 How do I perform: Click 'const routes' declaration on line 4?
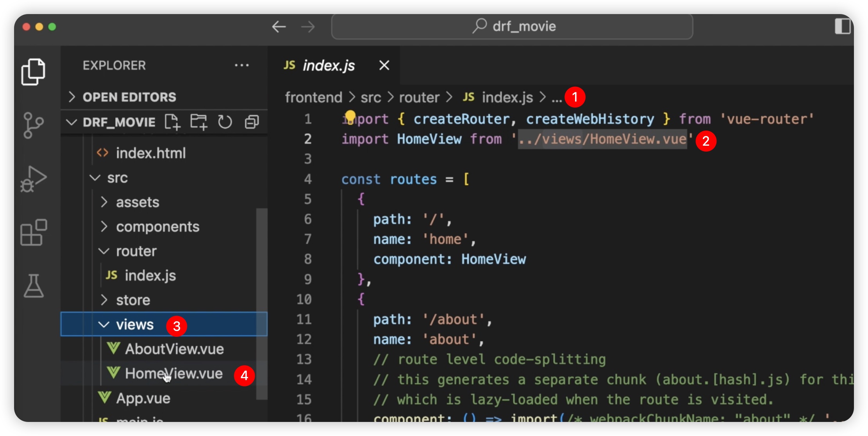(x=389, y=179)
